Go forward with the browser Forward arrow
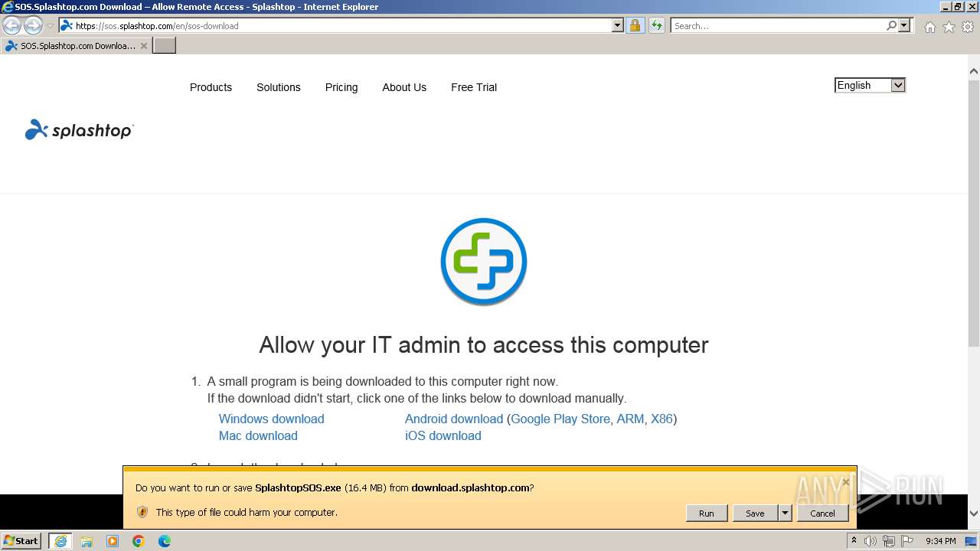The width and height of the screenshot is (980, 551). pyautogui.click(x=33, y=26)
